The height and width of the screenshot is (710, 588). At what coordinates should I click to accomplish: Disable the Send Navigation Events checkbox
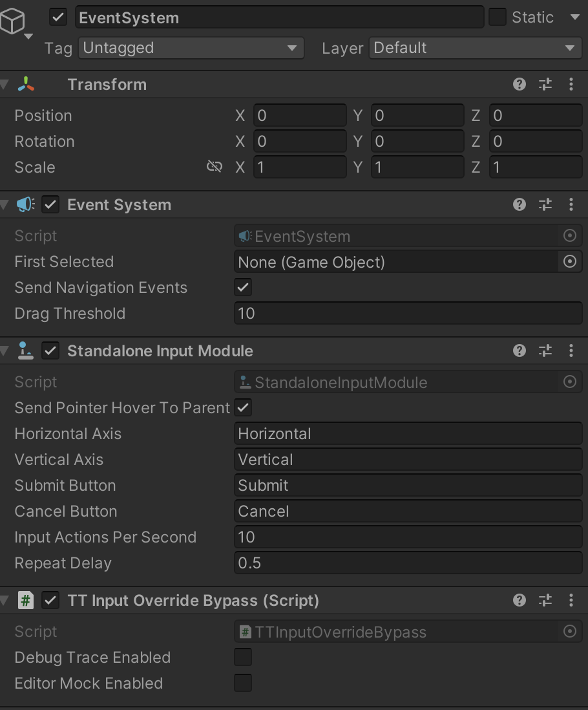[243, 288]
